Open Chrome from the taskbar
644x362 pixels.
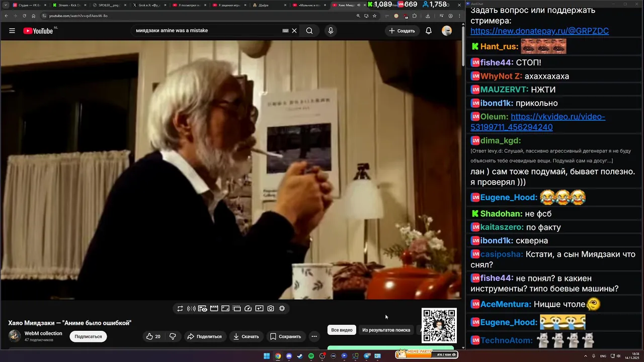click(278, 356)
